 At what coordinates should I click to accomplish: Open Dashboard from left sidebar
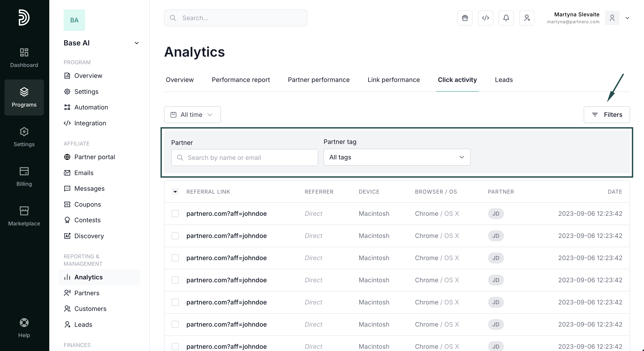point(24,58)
